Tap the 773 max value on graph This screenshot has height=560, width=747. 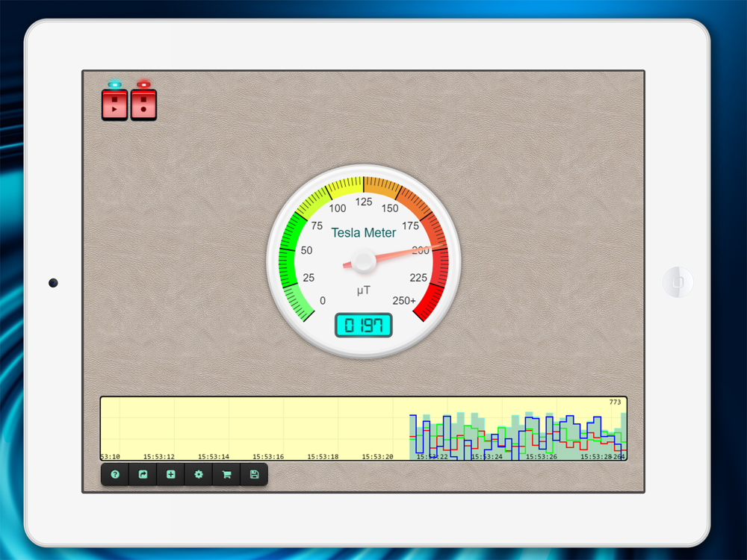(x=615, y=402)
